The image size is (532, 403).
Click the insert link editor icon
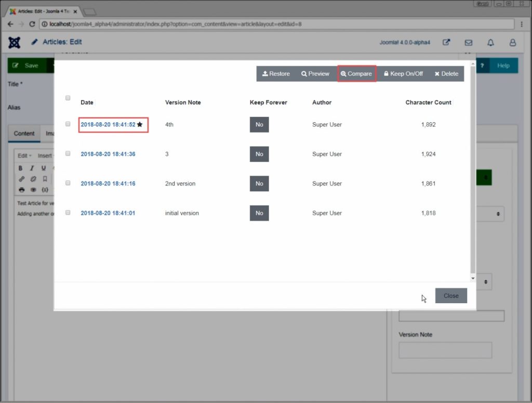(x=21, y=179)
